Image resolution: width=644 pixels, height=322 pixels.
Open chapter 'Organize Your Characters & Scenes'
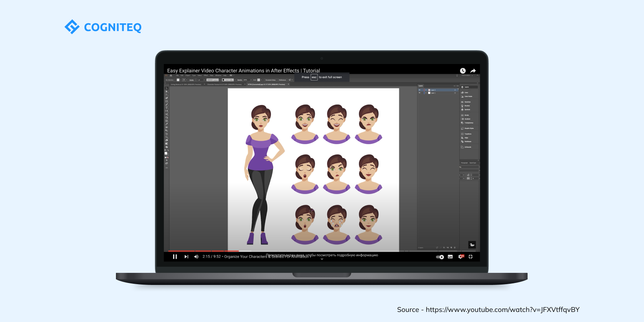[x=267, y=257]
